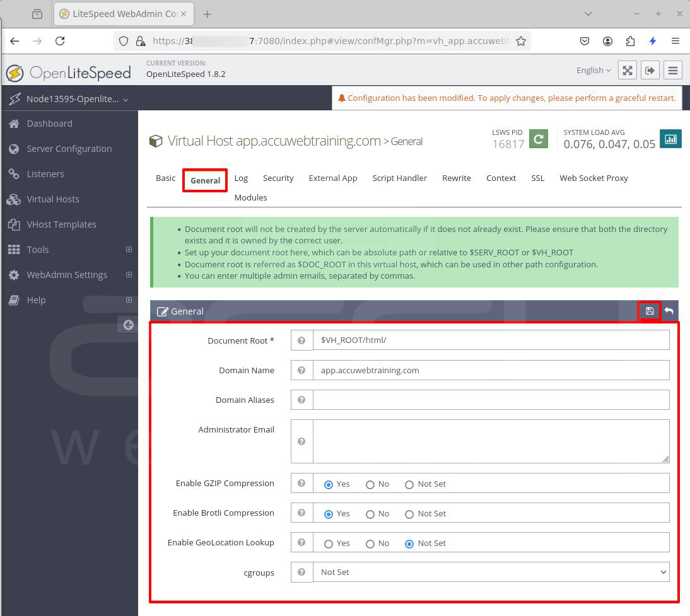Select Yes for Enable Brotli Compression
The width and height of the screenshot is (690, 616).
point(328,514)
